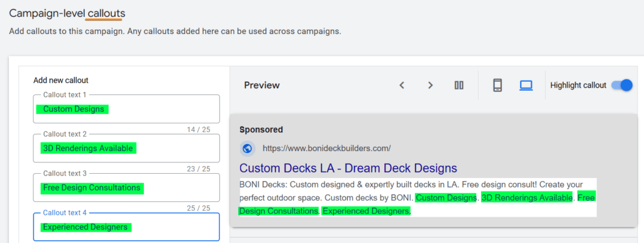This screenshot has height=243, width=644.
Task: Focus the Experienced Designers callout field
Action: click(x=126, y=227)
